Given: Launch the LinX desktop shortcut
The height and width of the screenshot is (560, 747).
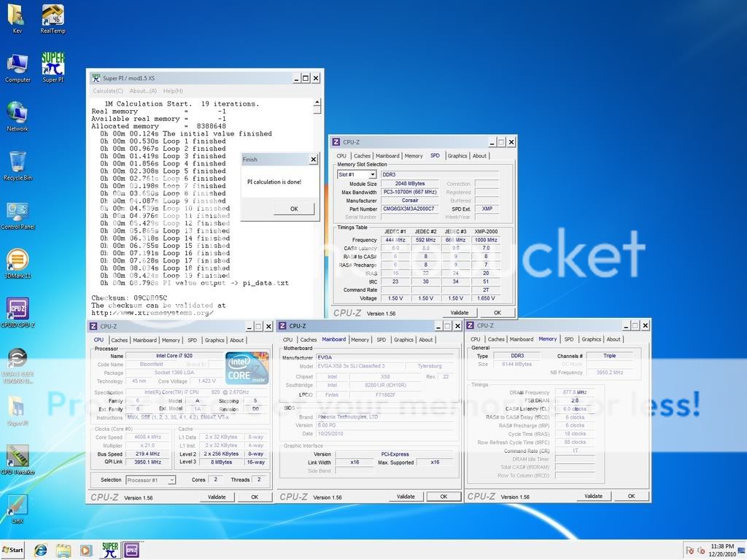Looking at the screenshot, I should tap(17, 505).
